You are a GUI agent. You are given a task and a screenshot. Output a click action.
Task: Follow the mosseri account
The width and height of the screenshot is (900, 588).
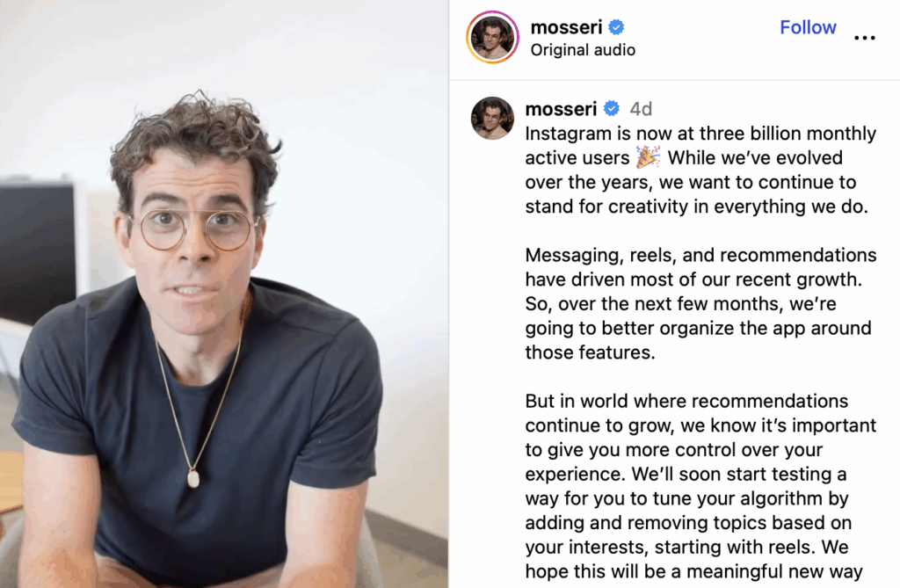[808, 27]
